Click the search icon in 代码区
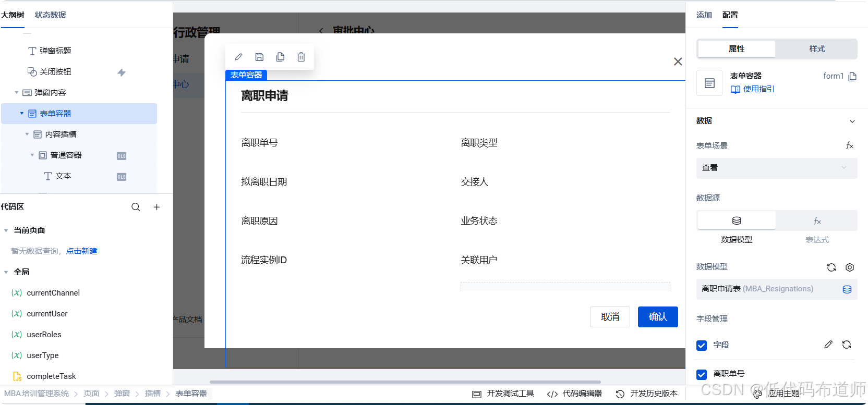The image size is (868, 405). pos(136,207)
